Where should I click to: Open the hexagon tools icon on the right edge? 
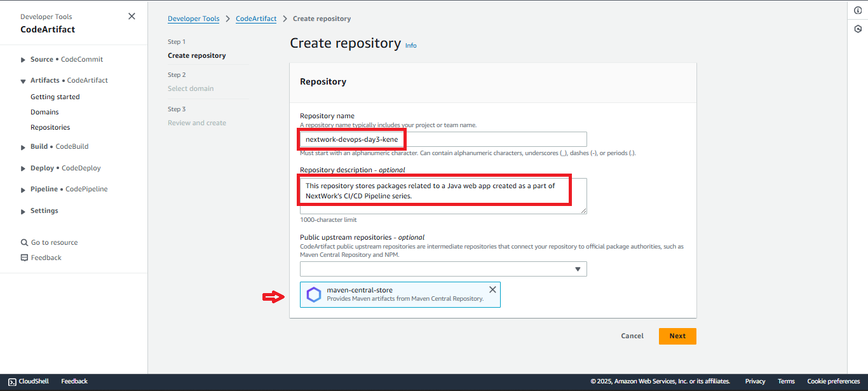tap(858, 29)
